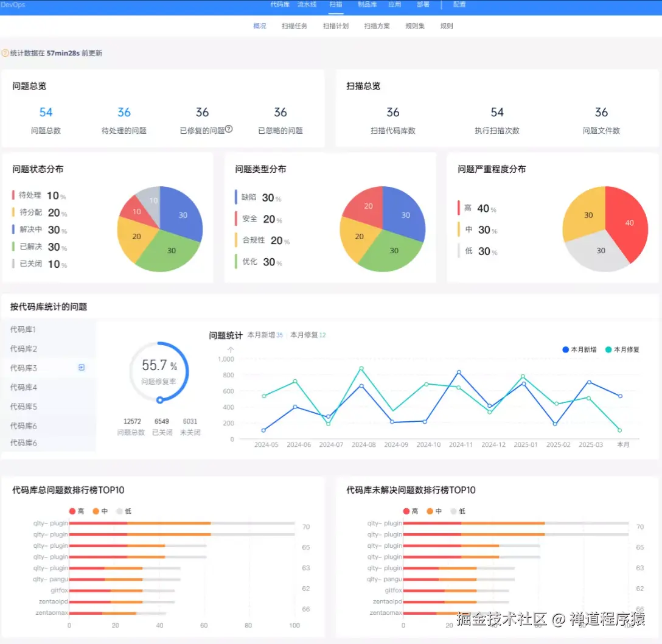Viewport: 662px width, 644px height.
Task: Toggle the 高 legend in 代码库总问题数排行榜TOP10
Action: pyautogui.click(x=77, y=511)
